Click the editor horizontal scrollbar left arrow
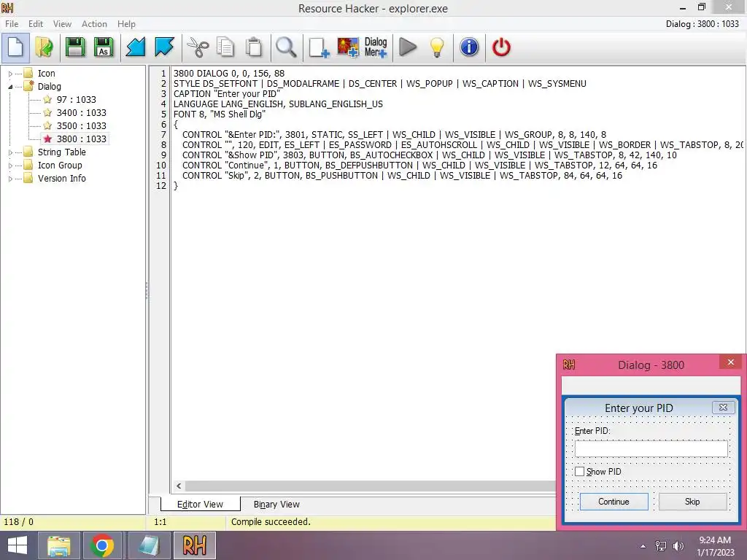This screenshot has height=560, width=747. [x=179, y=486]
